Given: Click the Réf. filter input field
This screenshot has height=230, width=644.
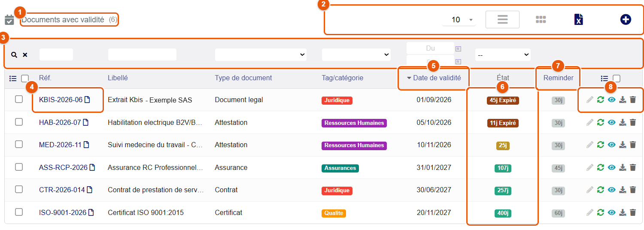Looking at the screenshot, I should point(56,54).
